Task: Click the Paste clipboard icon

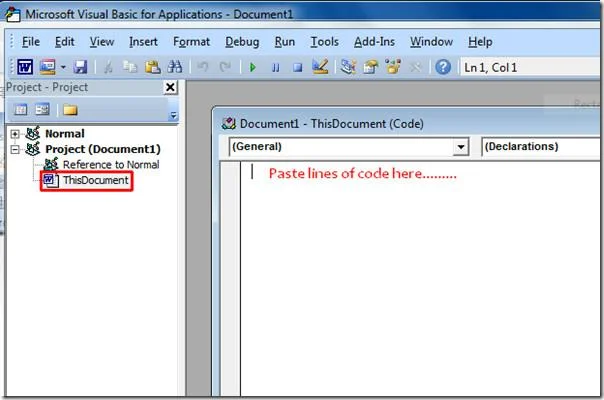Action: coord(153,67)
